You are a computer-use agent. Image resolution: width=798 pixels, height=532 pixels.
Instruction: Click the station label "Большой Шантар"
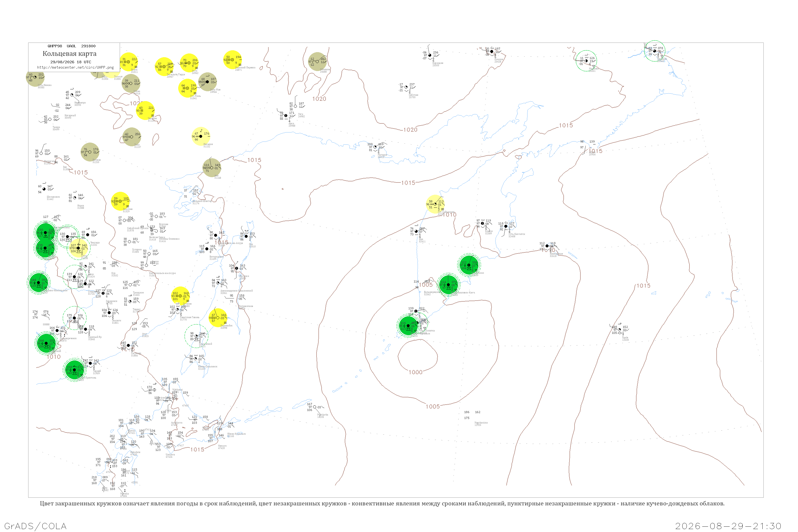point(202,201)
